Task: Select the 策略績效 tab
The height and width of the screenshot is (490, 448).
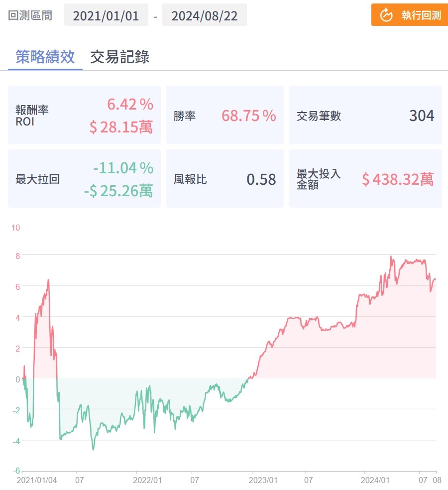Action: pyautogui.click(x=45, y=57)
